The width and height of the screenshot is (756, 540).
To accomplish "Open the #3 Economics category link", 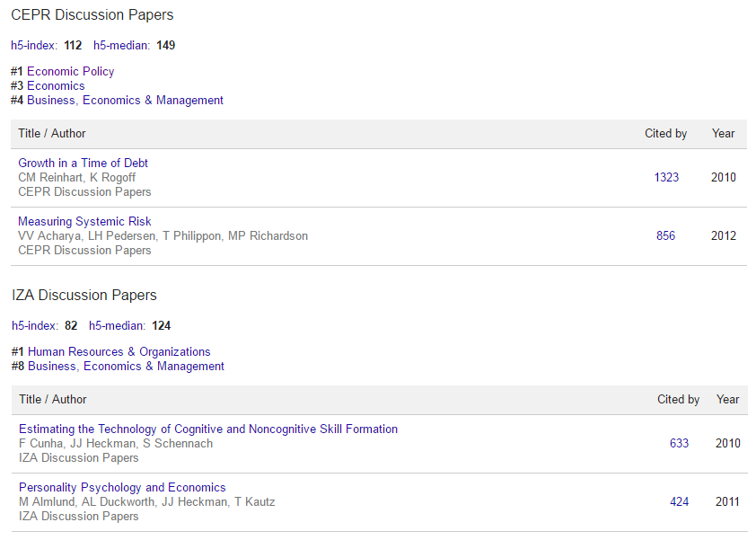I will 56,86.
